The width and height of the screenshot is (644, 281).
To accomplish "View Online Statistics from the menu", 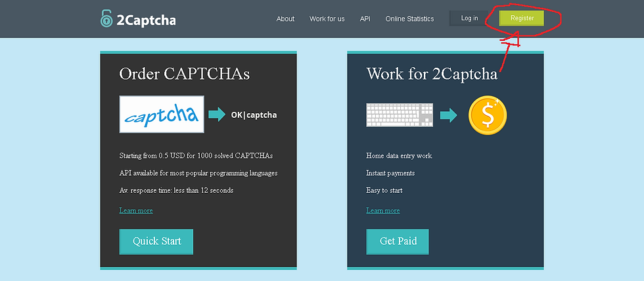I will pyautogui.click(x=409, y=19).
